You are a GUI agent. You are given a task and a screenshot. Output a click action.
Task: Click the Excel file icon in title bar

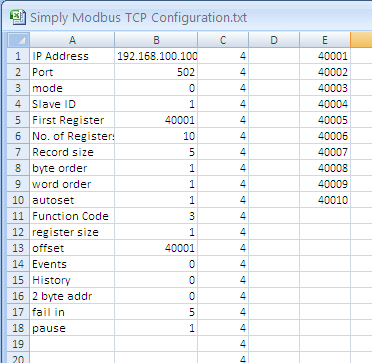pos(17,17)
